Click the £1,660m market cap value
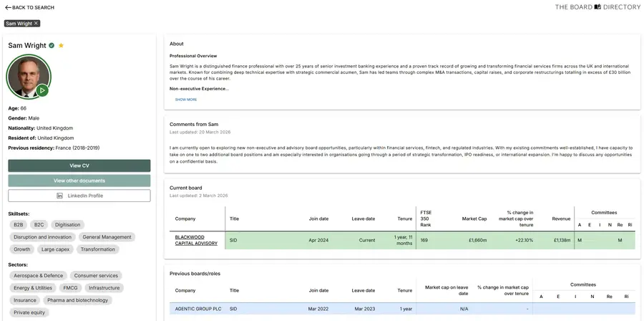This screenshot has width=644, height=321. click(477, 241)
